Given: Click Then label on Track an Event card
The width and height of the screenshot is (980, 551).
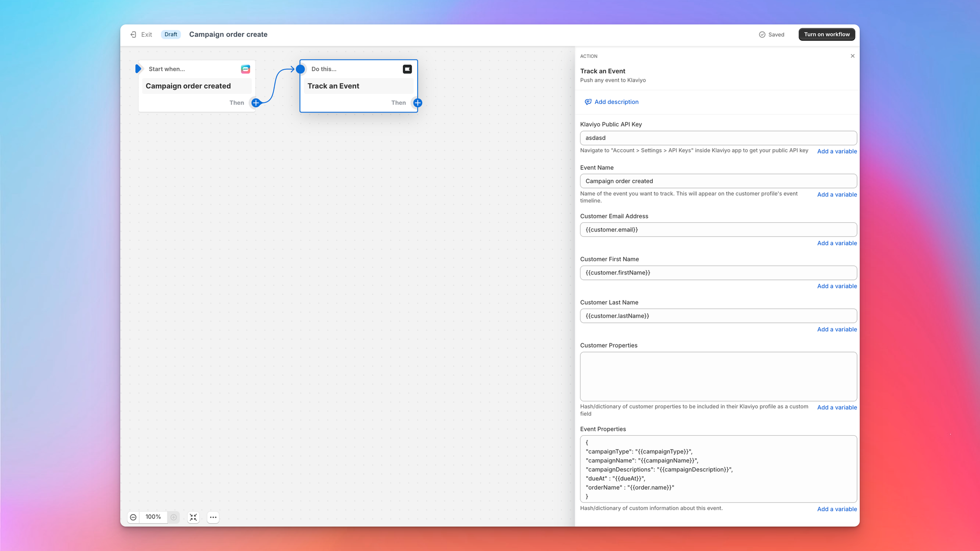Looking at the screenshot, I should point(398,103).
